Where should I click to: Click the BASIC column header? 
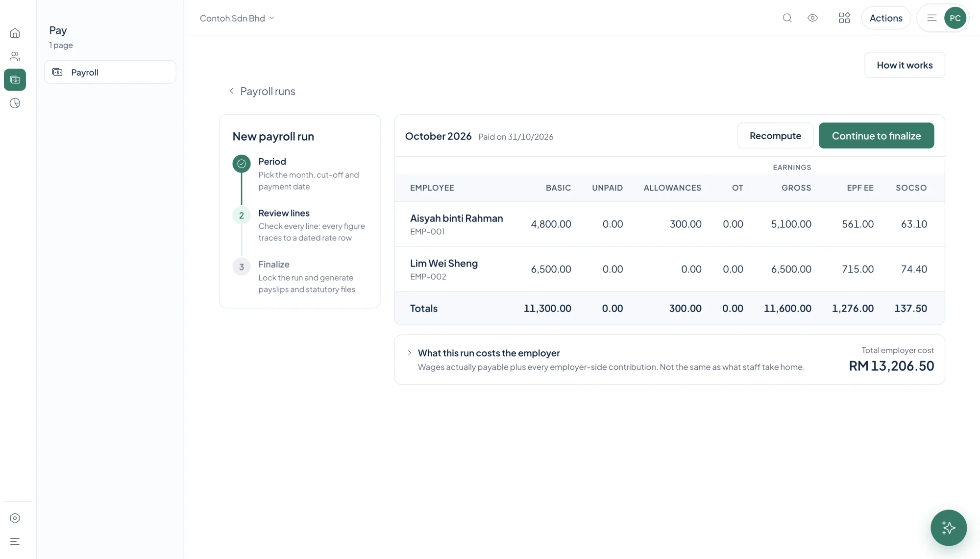coord(558,188)
